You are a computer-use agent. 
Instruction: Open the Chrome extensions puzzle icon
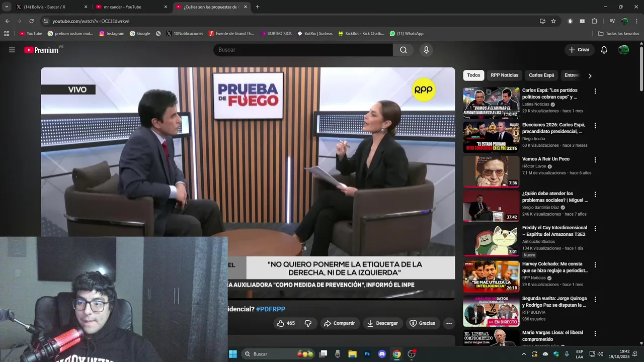[594, 21]
